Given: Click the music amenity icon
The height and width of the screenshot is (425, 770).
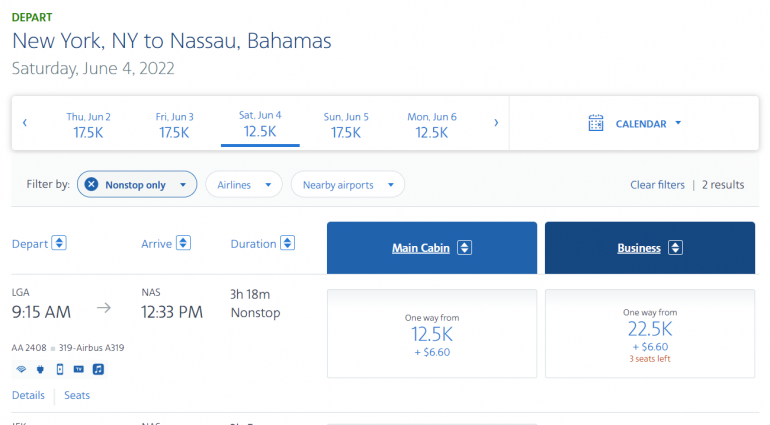Looking at the screenshot, I should [x=98, y=369].
